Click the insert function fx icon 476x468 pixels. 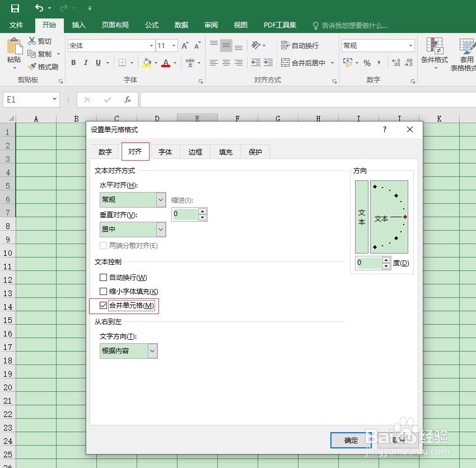[128, 100]
